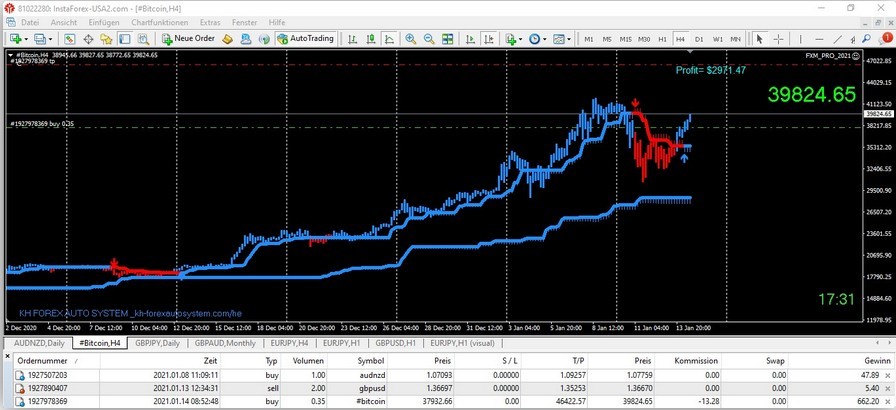This screenshot has height=410, width=896.
Task: Switch to bar chart display
Action: pyautogui.click(x=353, y=39)
